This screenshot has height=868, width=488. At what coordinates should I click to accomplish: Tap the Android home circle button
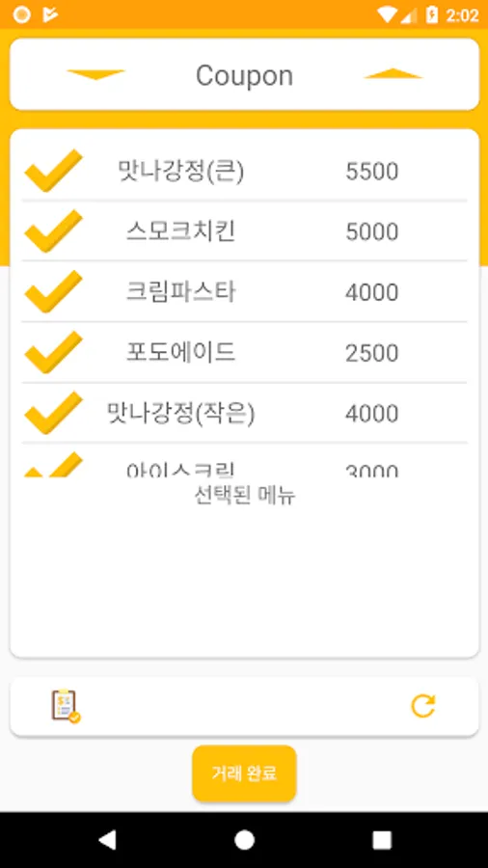coord(244,840)
